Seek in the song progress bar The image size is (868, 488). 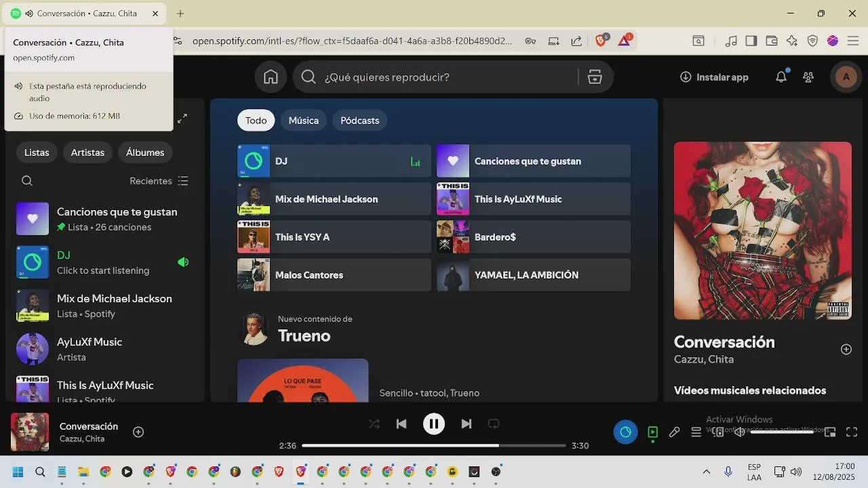434,446
